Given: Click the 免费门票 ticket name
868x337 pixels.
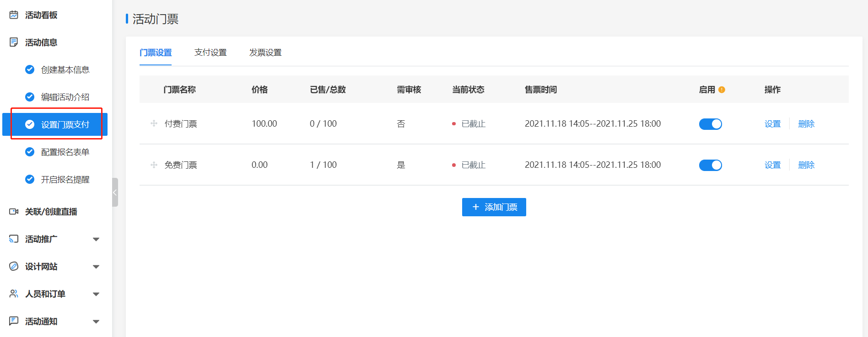Looking at the screenshot, I should 181,165.
